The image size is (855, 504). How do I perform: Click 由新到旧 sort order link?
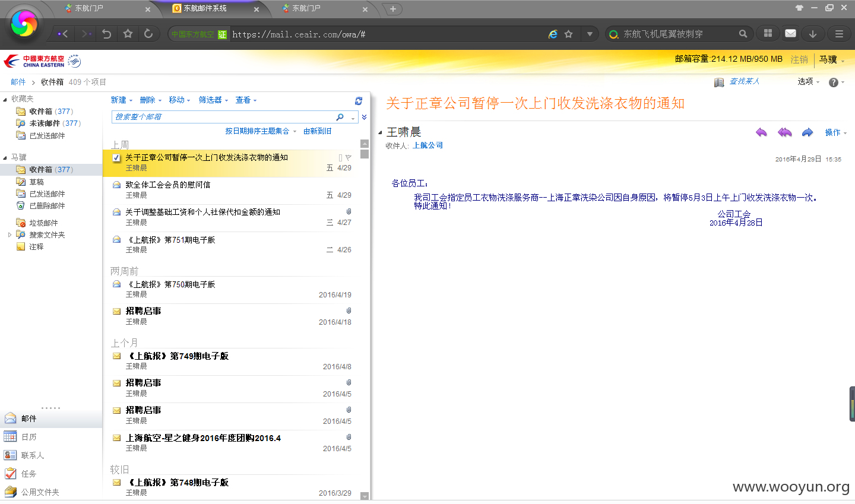coord(317,131)
